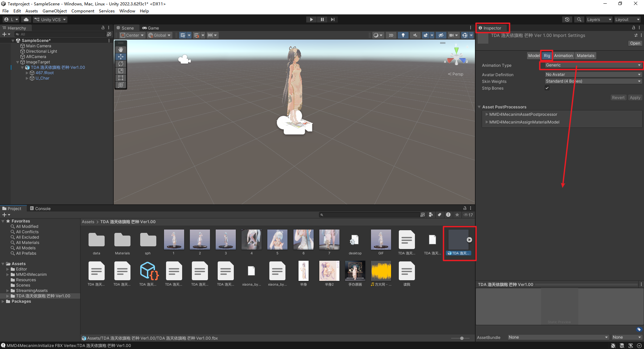Select the Hand view tool
Screen dimensions: 644x349
pos(121,49)
